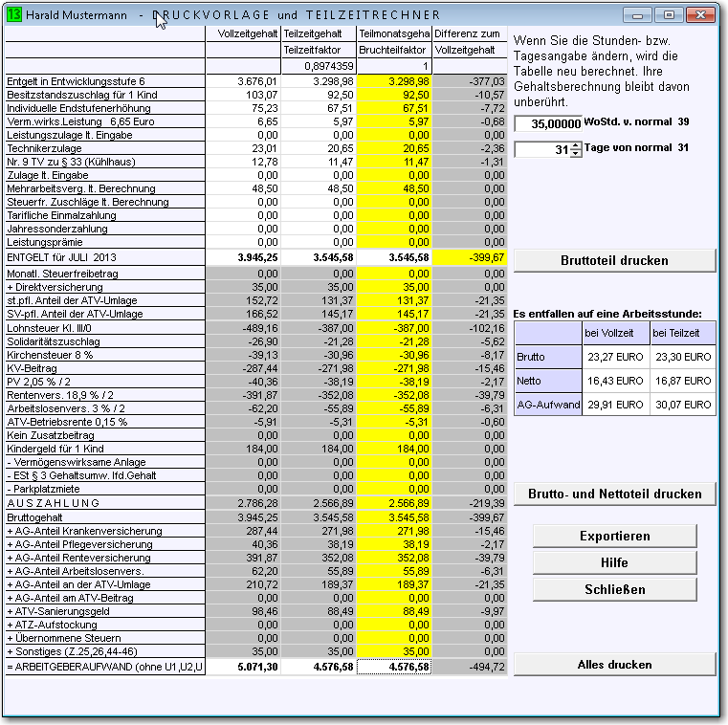This screenshot has height=725, width=728.
Task: Select the Bruchteilfaktor cell with value 1
Action: 394,66
